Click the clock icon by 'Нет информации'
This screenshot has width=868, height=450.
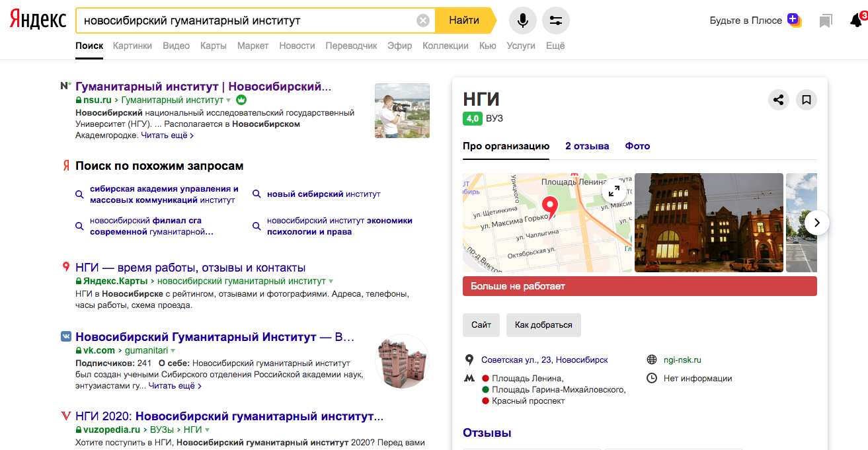coord(652,379)
